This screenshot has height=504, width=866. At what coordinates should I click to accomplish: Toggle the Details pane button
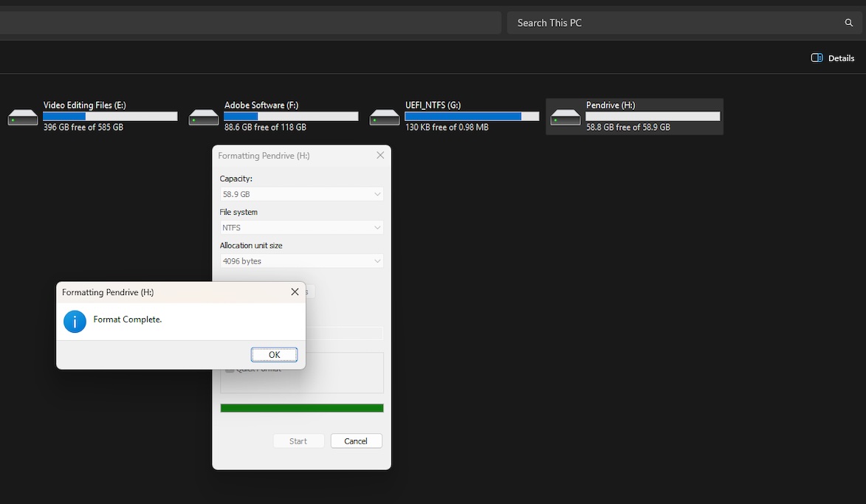tap(832, 58)
